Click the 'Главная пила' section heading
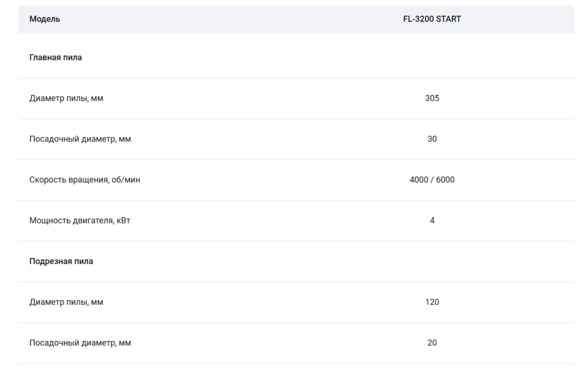 click(x=56, y=57)
